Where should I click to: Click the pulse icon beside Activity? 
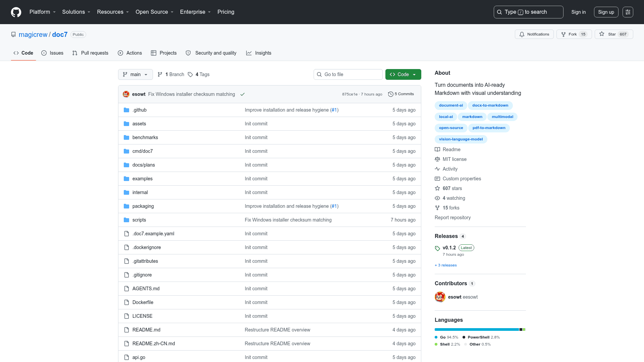(x=437, y=169)
